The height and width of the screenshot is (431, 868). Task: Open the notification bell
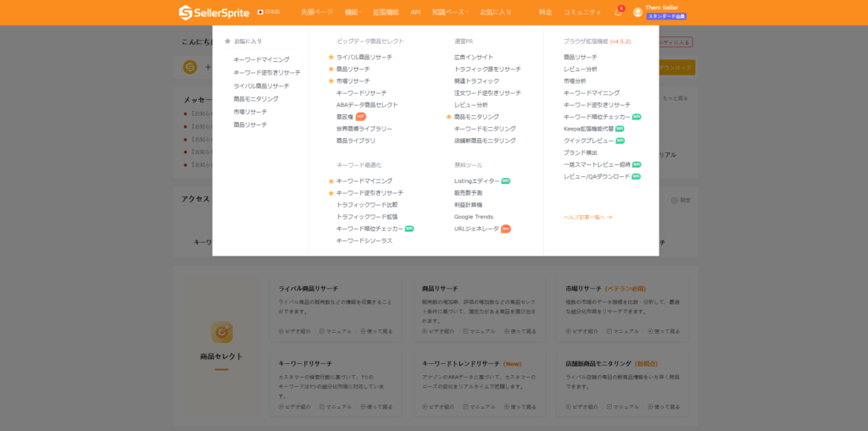tap(618, 13)
